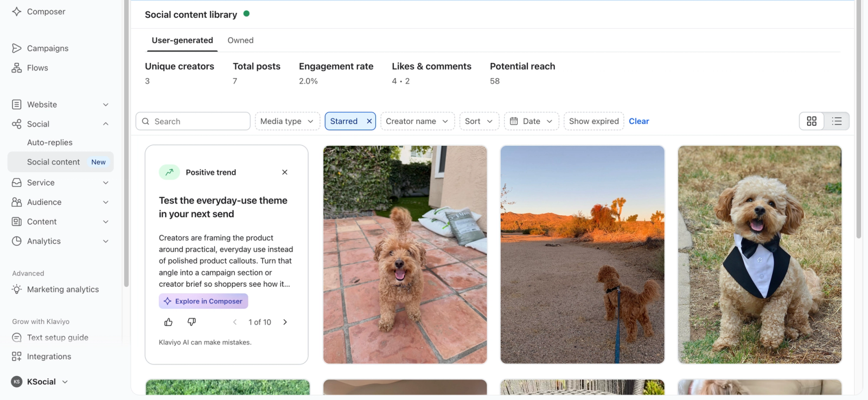
Task: Click the Analytics pie chart icon
Action: (x=17, y=241)
